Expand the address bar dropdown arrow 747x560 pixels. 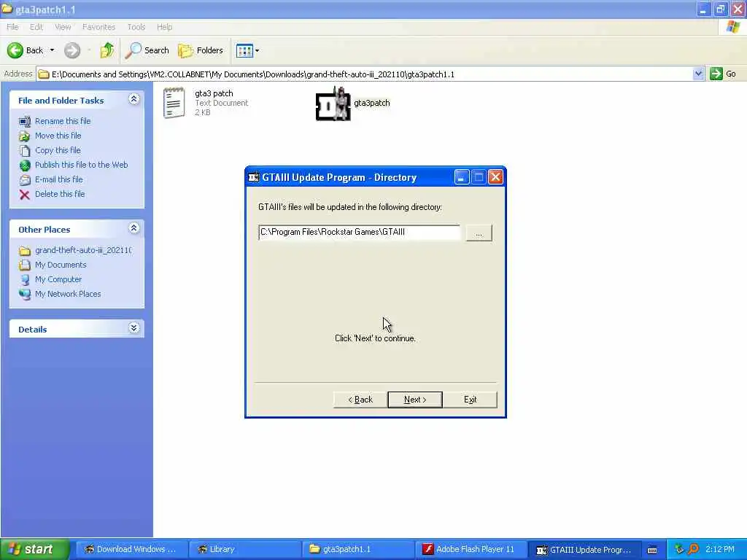click(698, 74)
